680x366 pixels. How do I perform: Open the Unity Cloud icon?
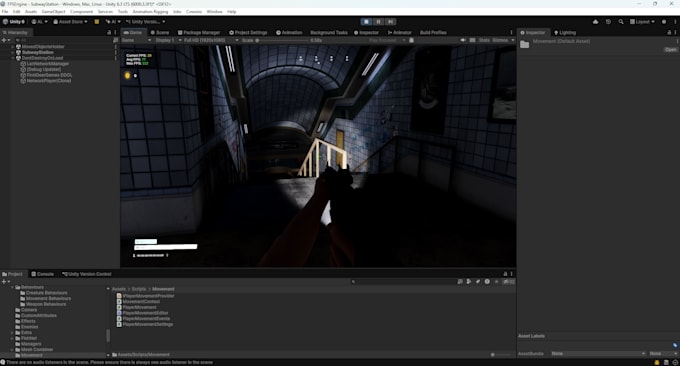click(595, 22)
